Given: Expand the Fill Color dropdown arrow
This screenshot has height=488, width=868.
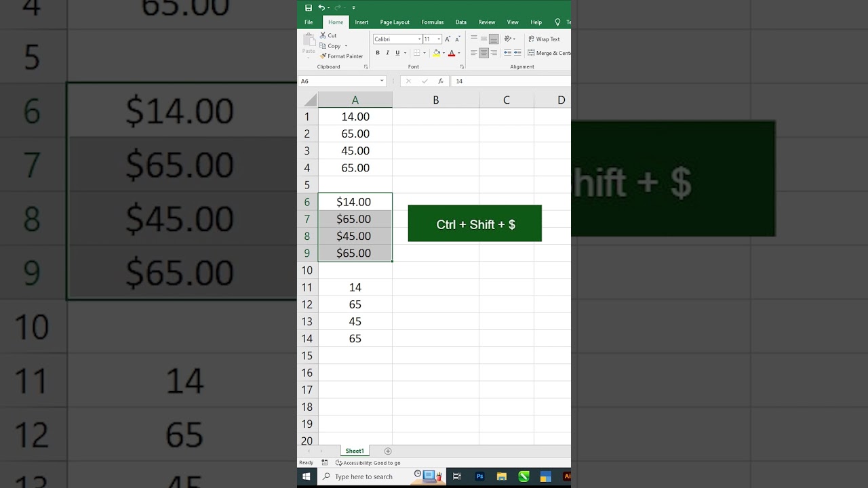Looking at the screenshot, I should (x=443, y=53).
